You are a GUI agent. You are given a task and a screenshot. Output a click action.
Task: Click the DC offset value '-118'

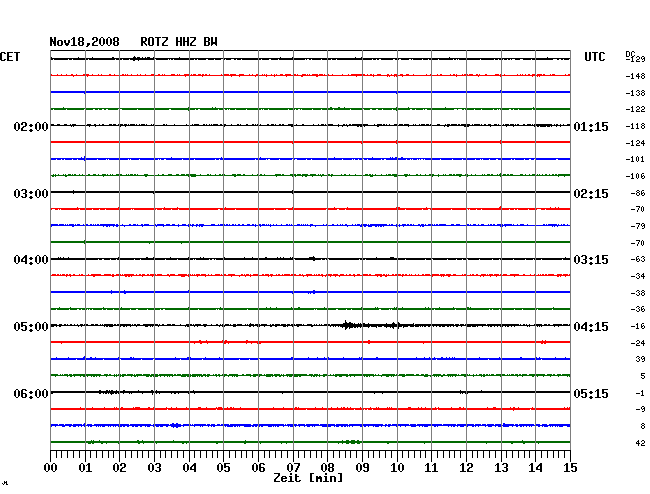pyautogui.click(x=635, y=126)
